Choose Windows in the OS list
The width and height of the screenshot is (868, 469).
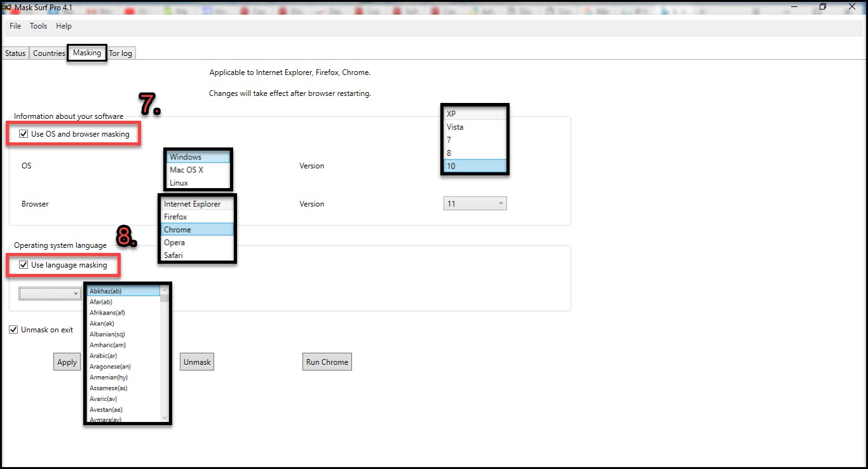tap(198, 157)
